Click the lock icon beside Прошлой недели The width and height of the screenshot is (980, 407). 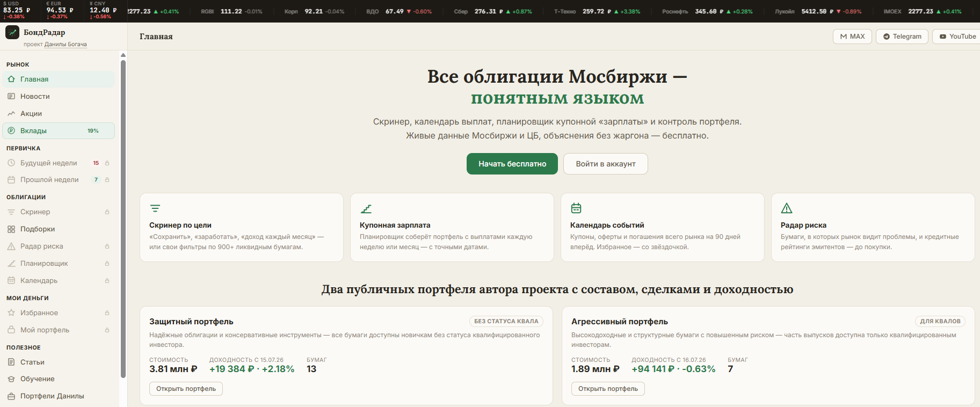(107, 180)
